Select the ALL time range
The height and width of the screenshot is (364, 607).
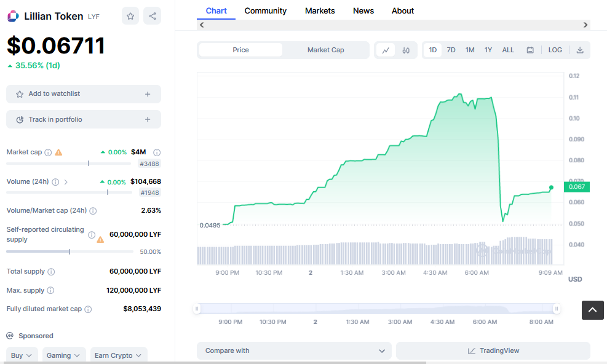pyautogui.click(x=508, y=50)
